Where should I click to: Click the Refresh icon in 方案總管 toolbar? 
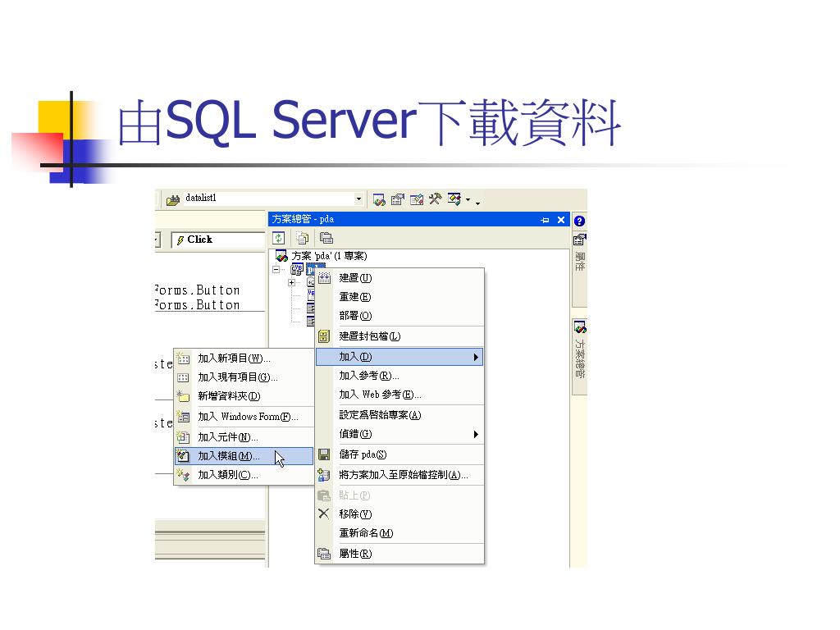(279, 238)
